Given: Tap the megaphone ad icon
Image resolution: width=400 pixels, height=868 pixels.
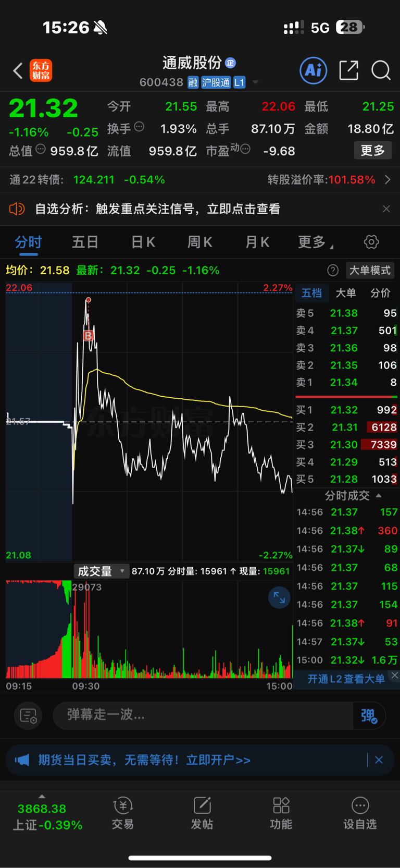Looking at the screenshot, I should pos(22,760).
